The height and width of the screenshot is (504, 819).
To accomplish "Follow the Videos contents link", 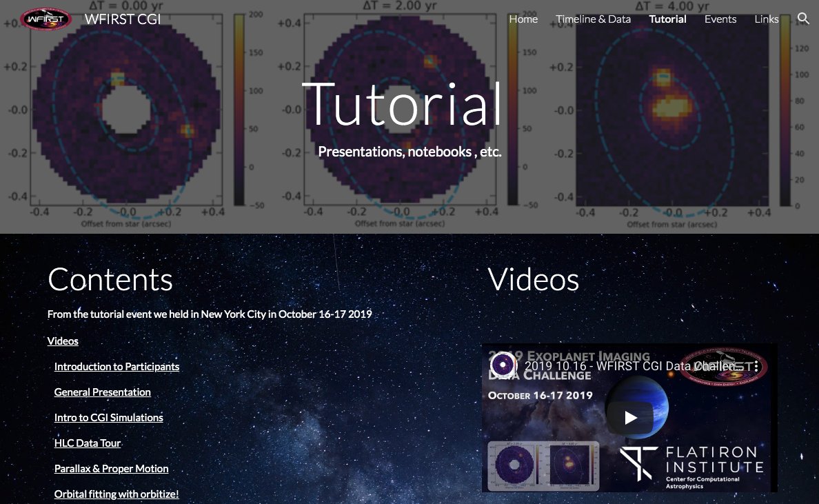I will tap(63, 341).
